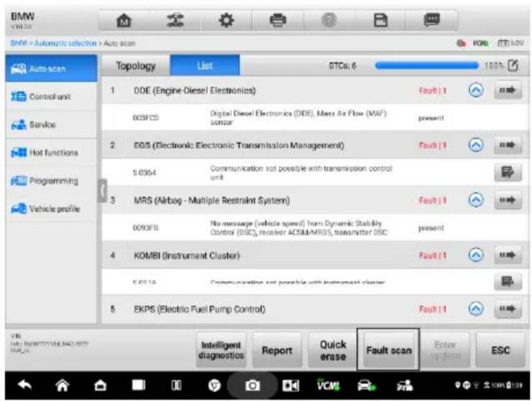Collapse the EGS Transmission fault details
Screen dimensions: 532x401
(476, 145)
